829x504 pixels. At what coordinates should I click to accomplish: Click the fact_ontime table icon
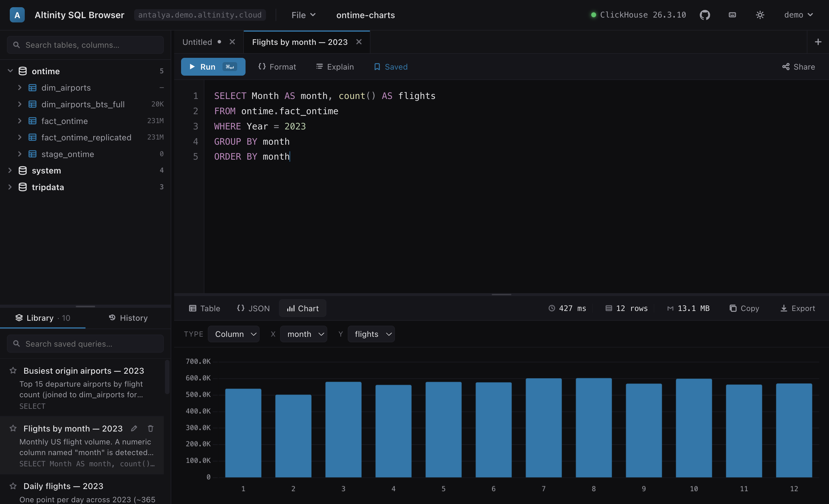coord(32,121)
